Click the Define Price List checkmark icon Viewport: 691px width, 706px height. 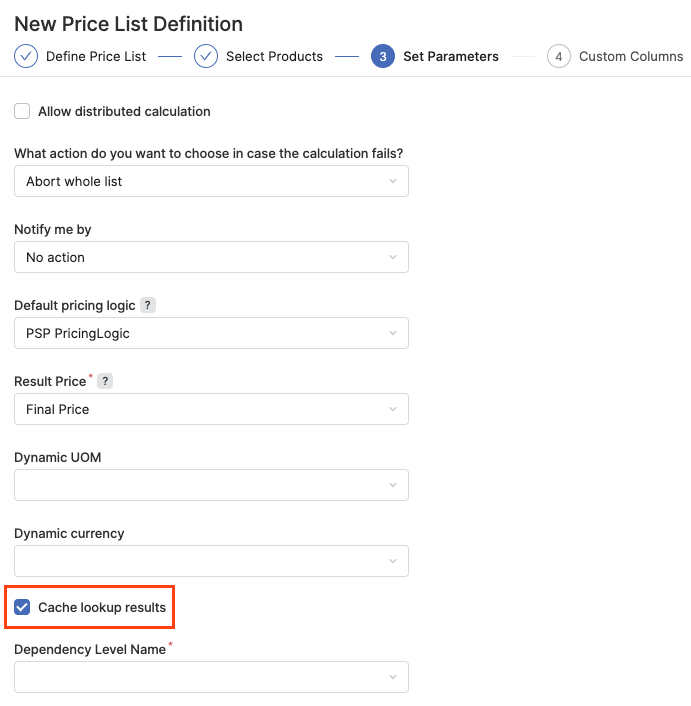26,56
